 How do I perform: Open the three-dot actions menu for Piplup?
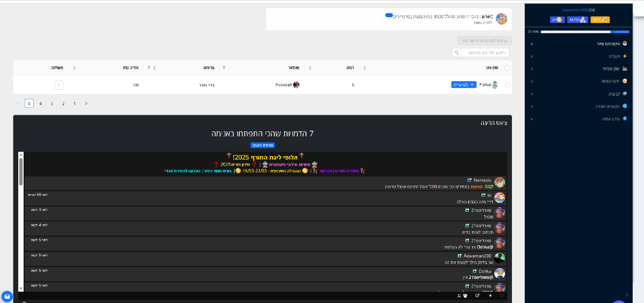pos(59,85)
